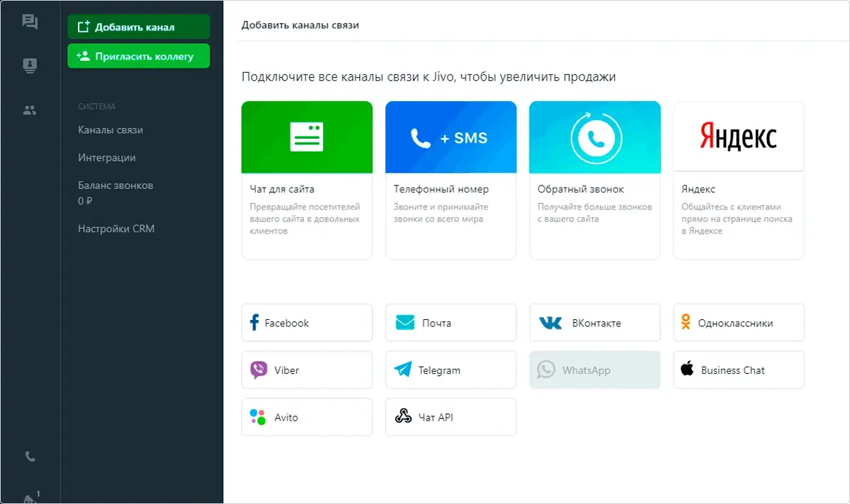Image resolution: width=850 pixels, height=504 pixels.
Task: Choose the Обратный звонок card
Action: 594,181
